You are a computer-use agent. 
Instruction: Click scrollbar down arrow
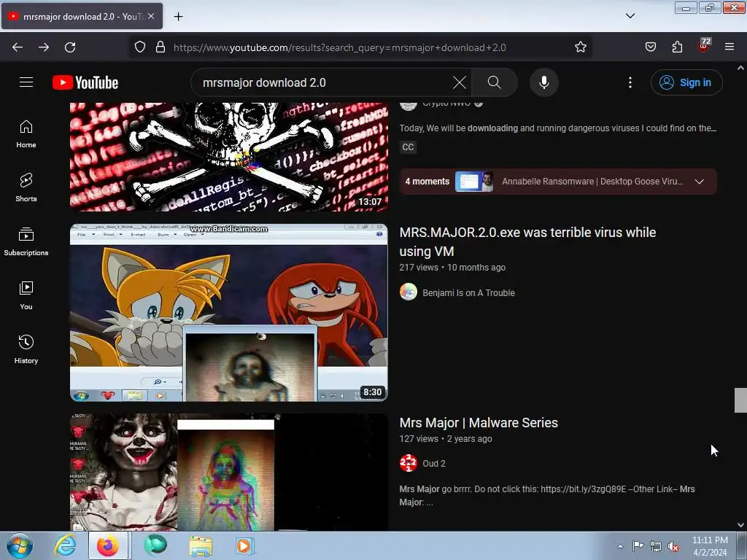(740, 525)
